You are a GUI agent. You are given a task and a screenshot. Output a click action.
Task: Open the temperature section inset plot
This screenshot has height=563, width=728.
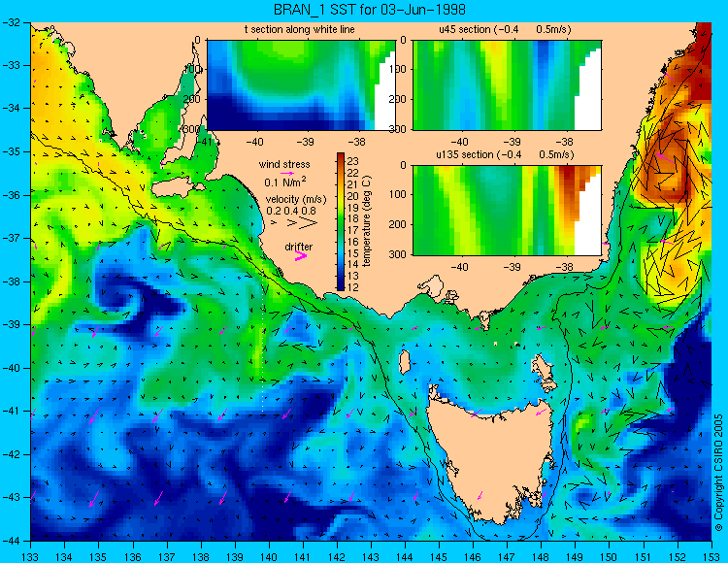coord(301,85)
